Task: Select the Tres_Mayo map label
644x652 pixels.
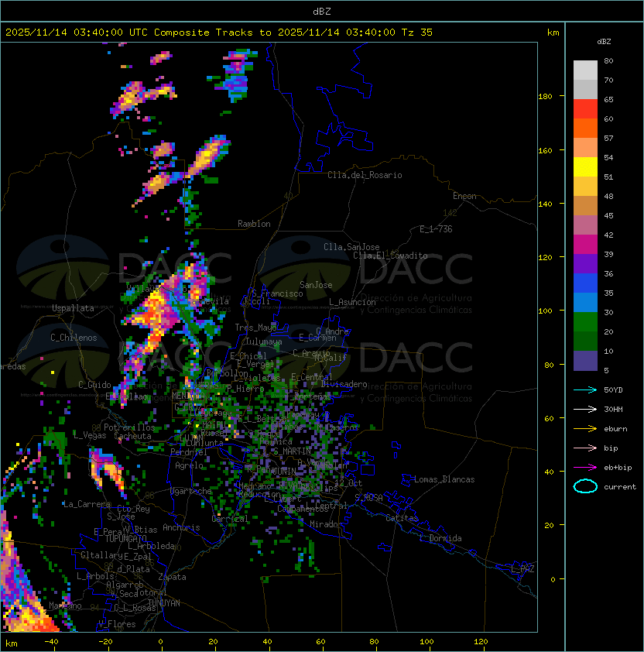Action: point(255,328)
